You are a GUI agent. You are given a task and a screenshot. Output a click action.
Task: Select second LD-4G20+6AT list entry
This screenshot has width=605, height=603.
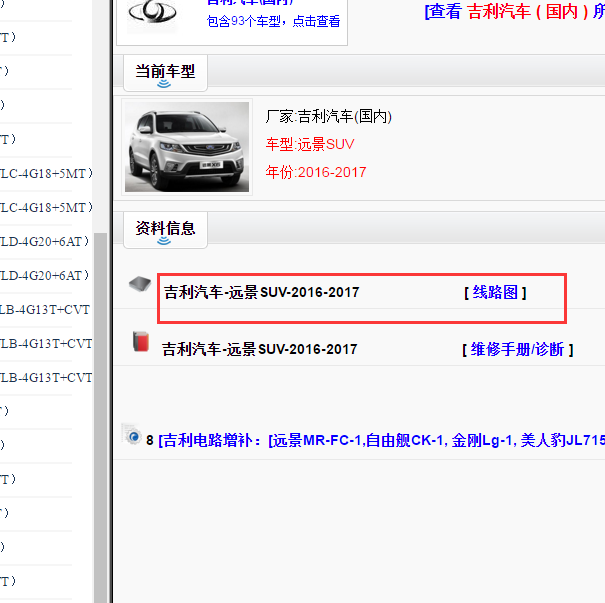tap(44, 276)
